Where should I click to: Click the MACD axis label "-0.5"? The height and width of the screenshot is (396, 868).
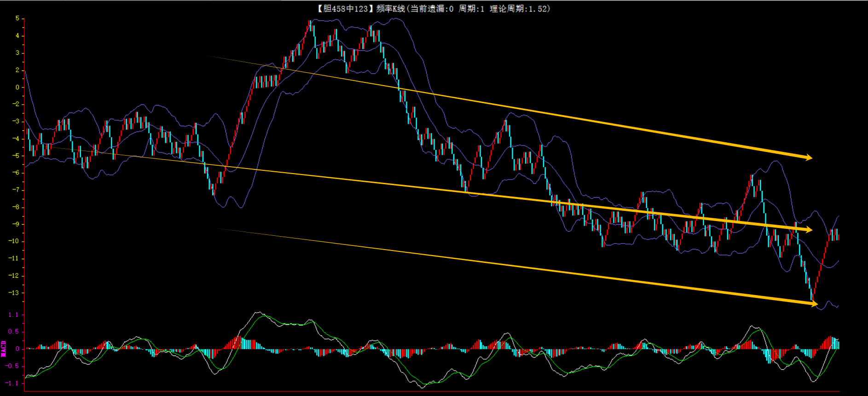pyautogui.click(x=12, y=366)
